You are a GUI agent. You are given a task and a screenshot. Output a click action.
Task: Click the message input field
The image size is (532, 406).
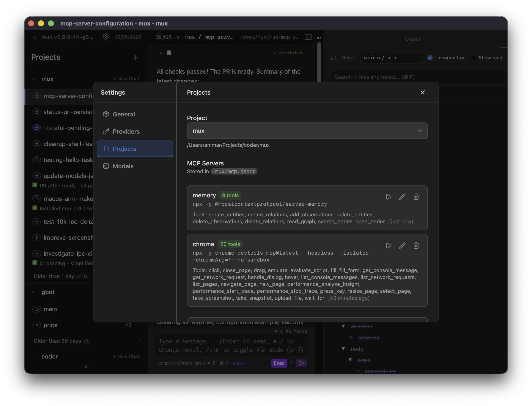pyautogui.click(x=231, y=346)
